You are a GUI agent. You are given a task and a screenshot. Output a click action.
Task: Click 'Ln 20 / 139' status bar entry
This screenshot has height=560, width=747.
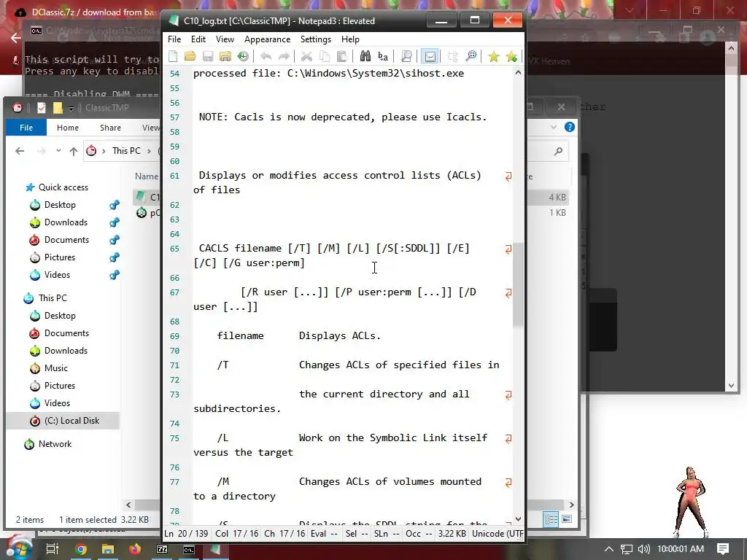pos(186,534)
